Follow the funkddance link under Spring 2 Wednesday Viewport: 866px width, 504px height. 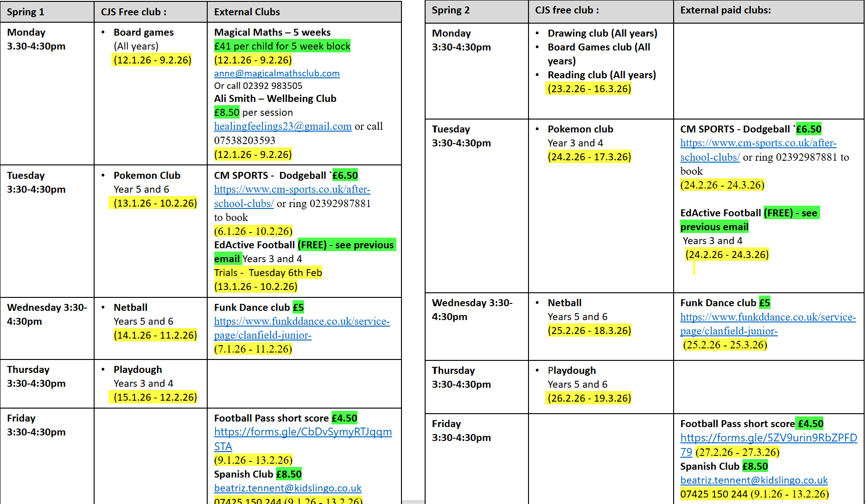[x=768, y=317]
